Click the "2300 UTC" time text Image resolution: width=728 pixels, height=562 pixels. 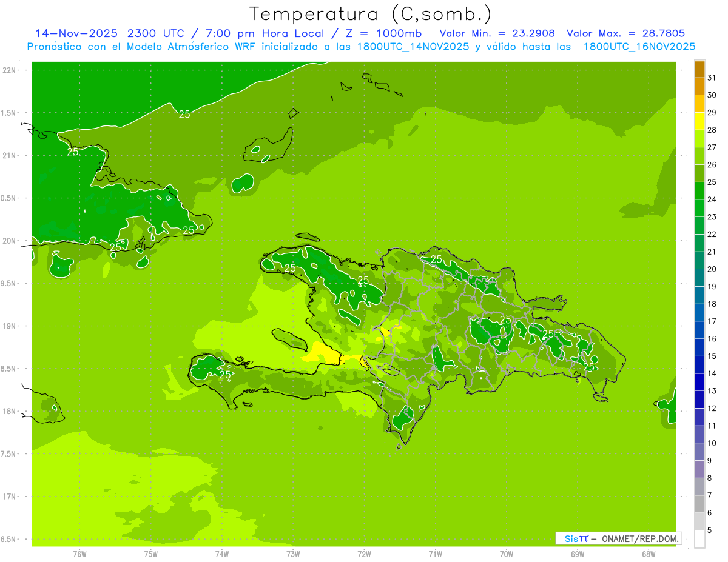[x=158, y=33]
